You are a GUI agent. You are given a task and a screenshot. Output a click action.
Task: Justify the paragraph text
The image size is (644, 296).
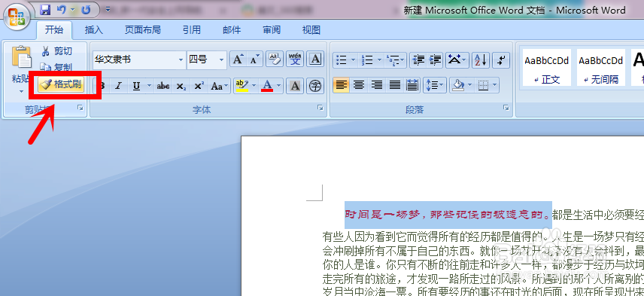coord(395,85)
